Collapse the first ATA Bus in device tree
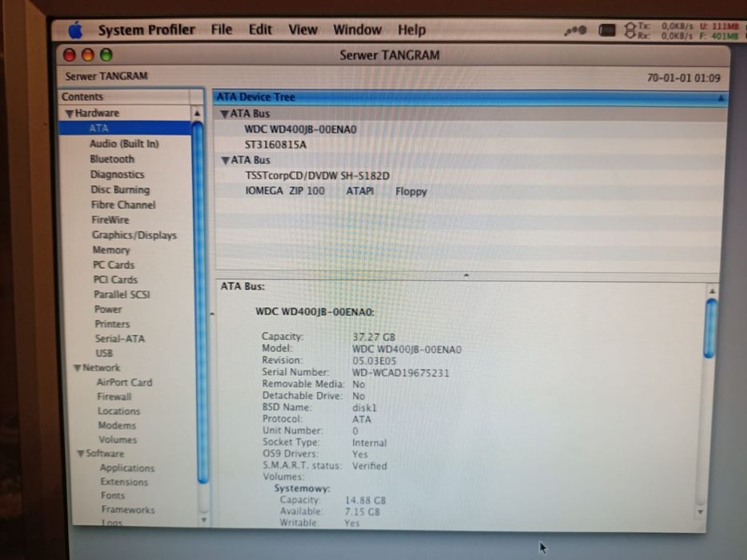747x560 pixels. tap(224, 114)
